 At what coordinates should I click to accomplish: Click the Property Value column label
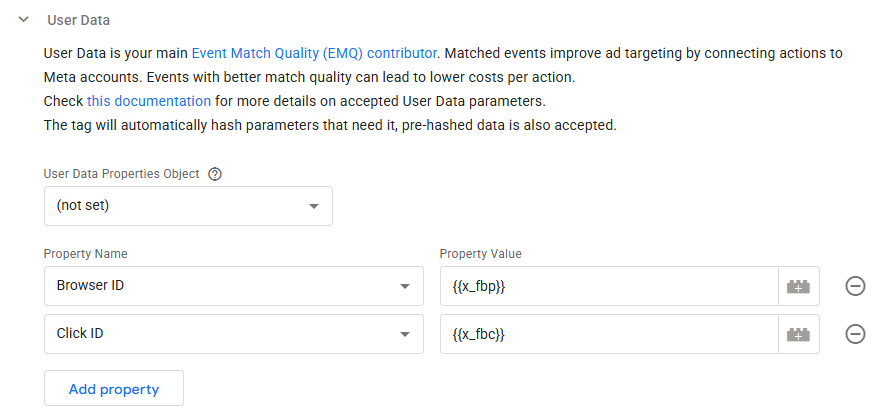click(481, 254)
